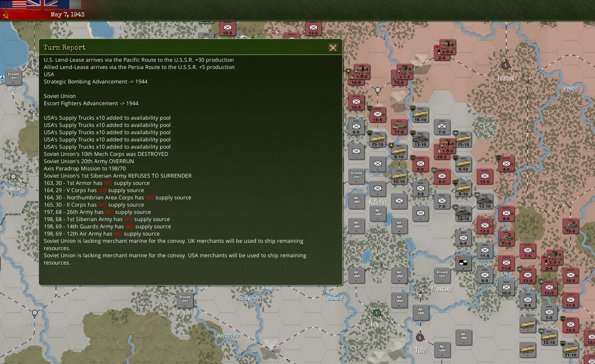The height and width of the screenshot is (364, 595).
Task: Click the Ground Unit slot at Moscow
Action: pyautogui.click(x=442, y=275)
